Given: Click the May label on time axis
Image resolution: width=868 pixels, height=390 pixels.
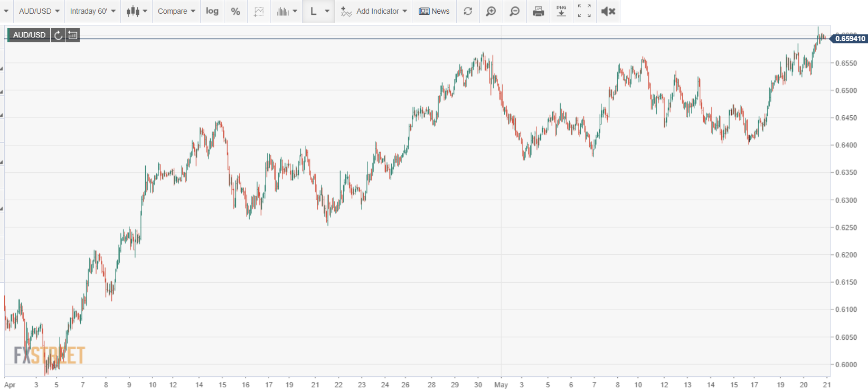Looking at the screenshot, I should pyautogui.click(x=501, y=385).
